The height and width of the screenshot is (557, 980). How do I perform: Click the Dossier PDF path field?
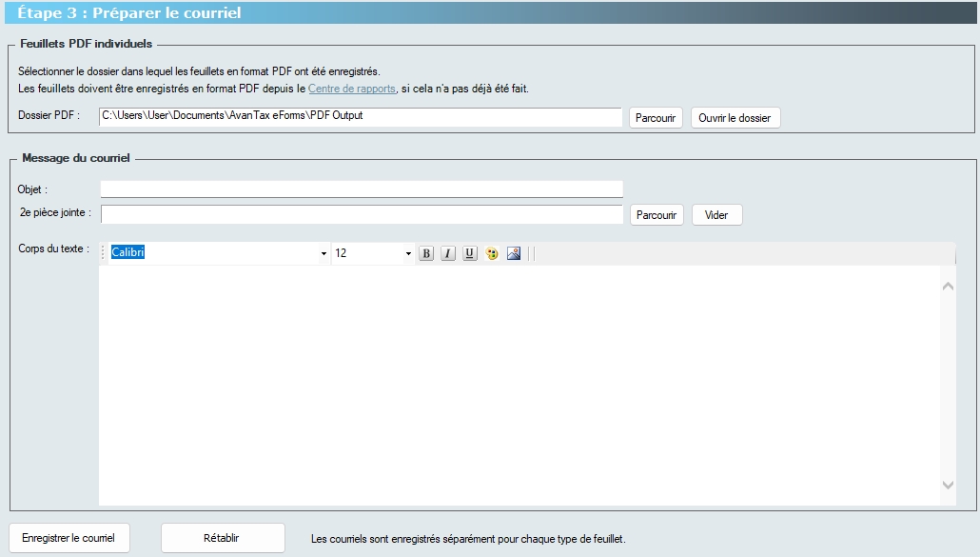(x=362, y=116)
